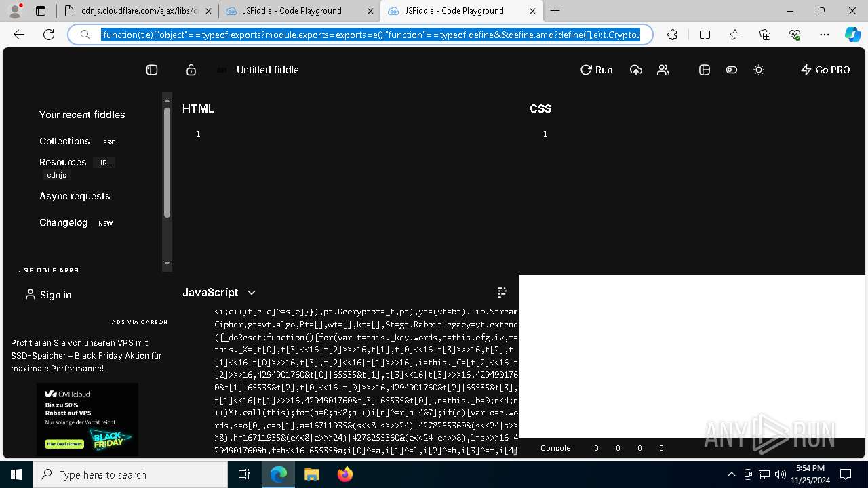
Task: Click the tidy/format code icon in JavaScript panel
Action: 502,292
